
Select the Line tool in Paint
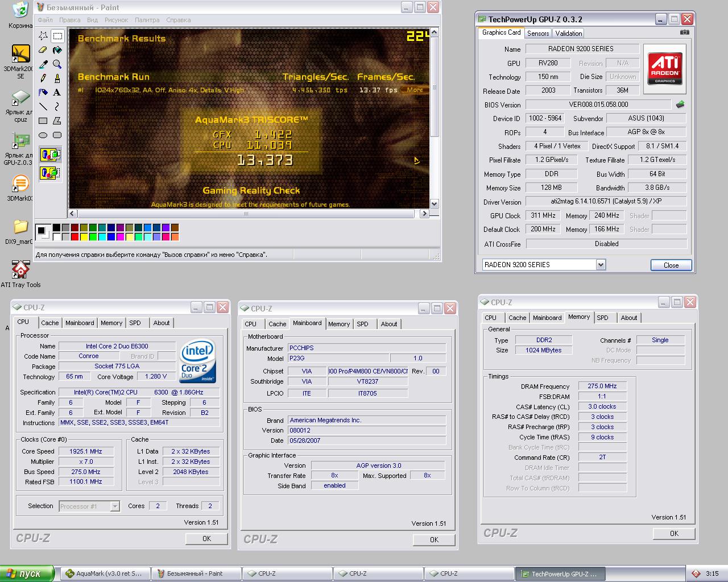pos(43,106)
